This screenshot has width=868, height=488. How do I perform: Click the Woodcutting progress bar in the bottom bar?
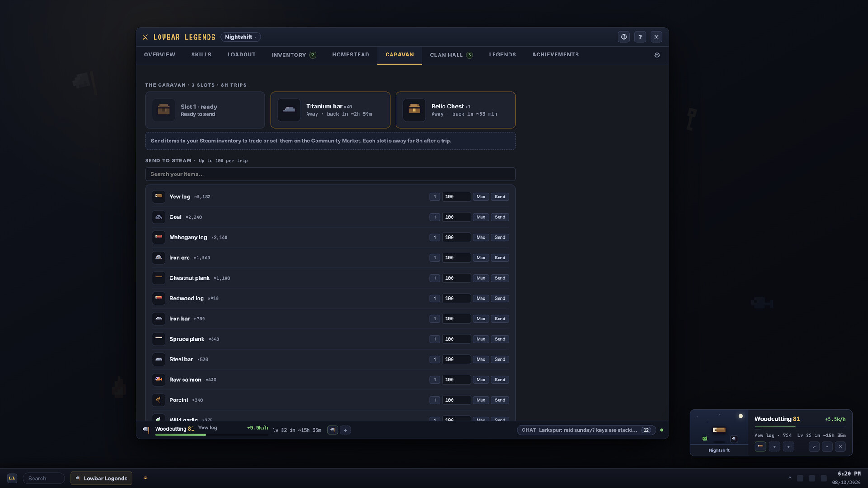(211, 435)
